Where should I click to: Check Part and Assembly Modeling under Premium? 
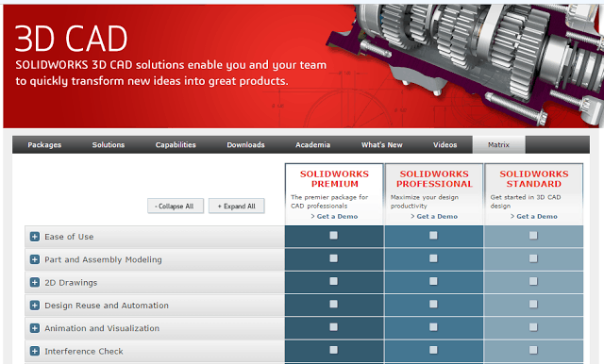(333, 258)
